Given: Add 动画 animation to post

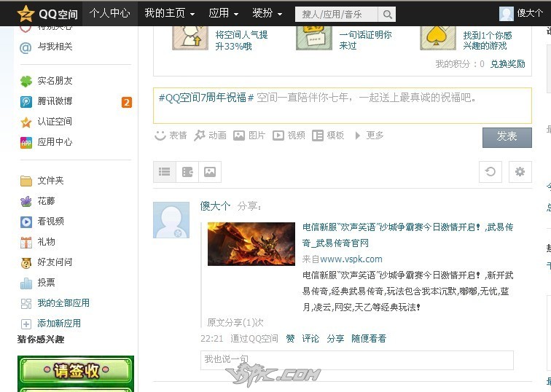Looking at the screenshot, I should pos(210,136).
